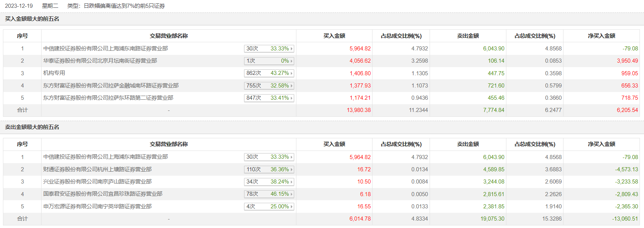The image size is (644, 228).
Task: Open the 34次 38.24% stats dropdown
Action: (x=269, y=182)
